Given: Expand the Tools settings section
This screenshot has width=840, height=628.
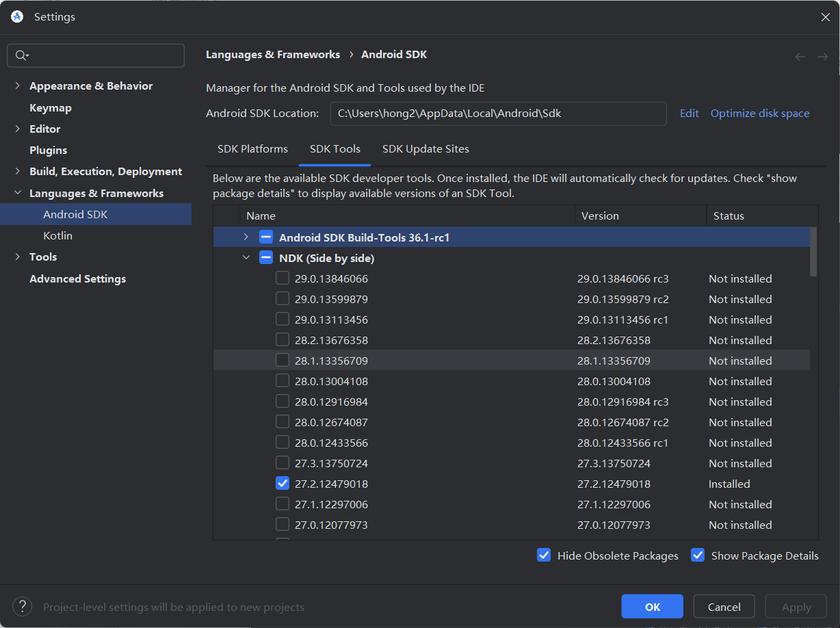Looking at the screenshot, I should (18, 257).
